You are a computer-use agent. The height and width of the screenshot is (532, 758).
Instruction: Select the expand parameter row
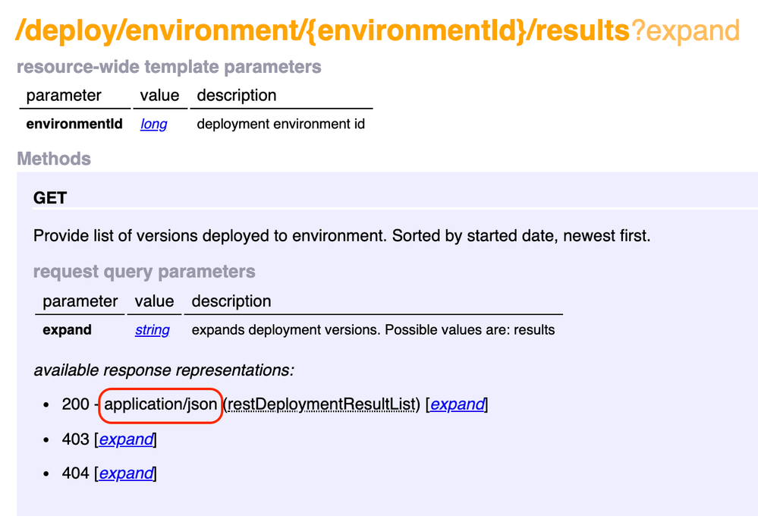coord(67,329)
